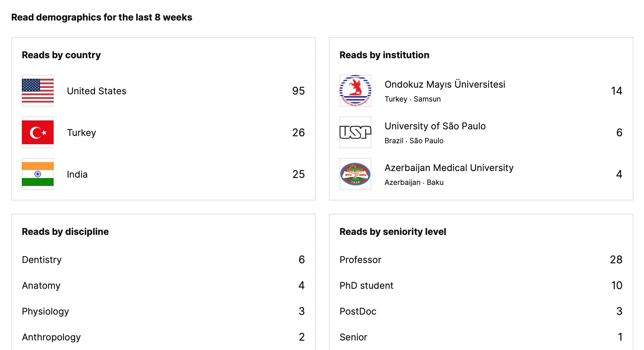This screenshot has height=350, width=644.
Task: Open the Azerbaijan Medical University link
Action: point(449,168)
